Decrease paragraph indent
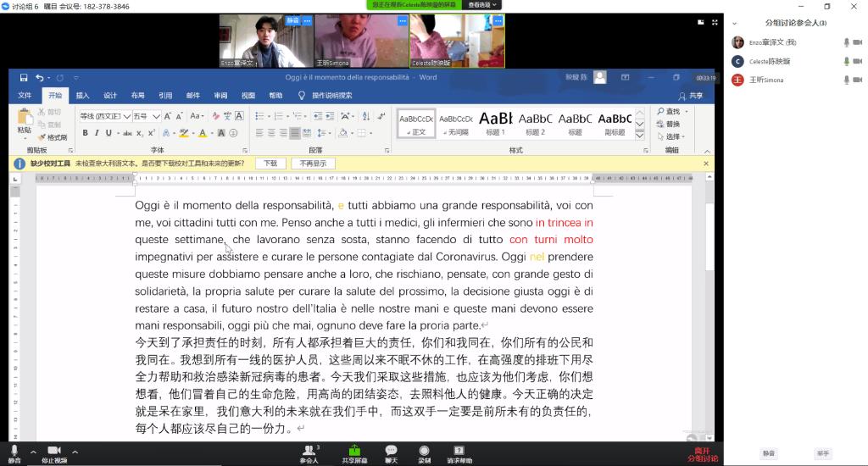 [318, 116]
